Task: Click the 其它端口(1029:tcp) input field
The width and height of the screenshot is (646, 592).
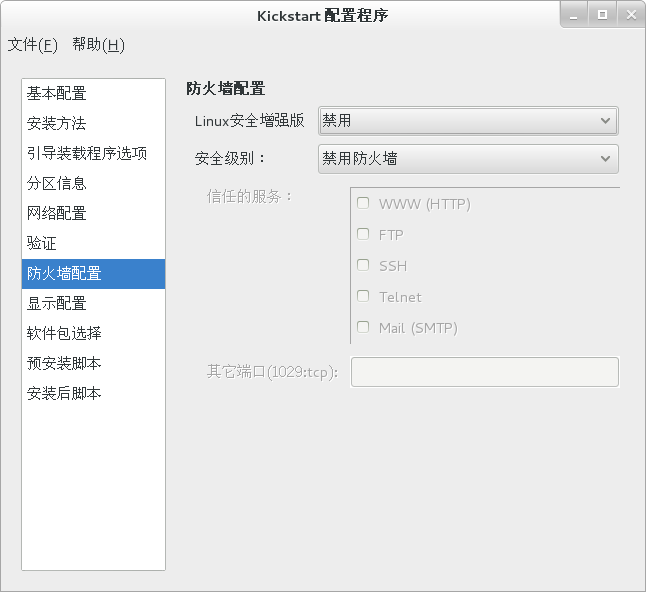Action: click(484, 372)
